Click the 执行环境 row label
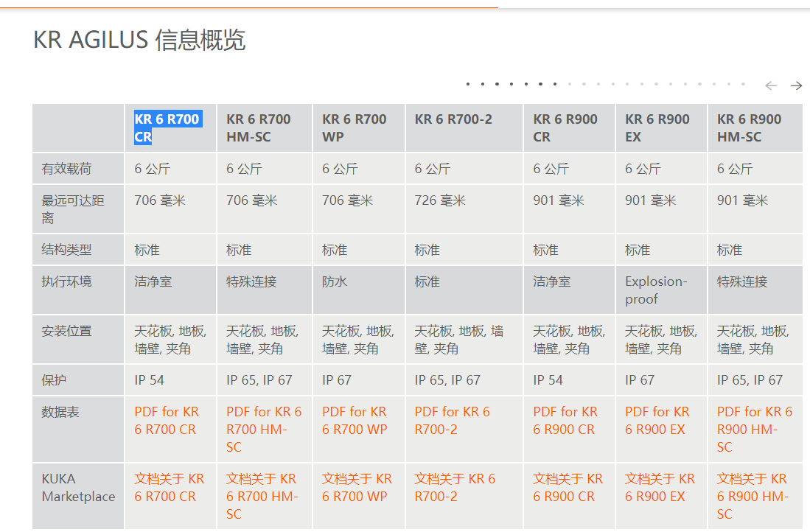This screenshot has width=810, height=532. coord(66,281)
